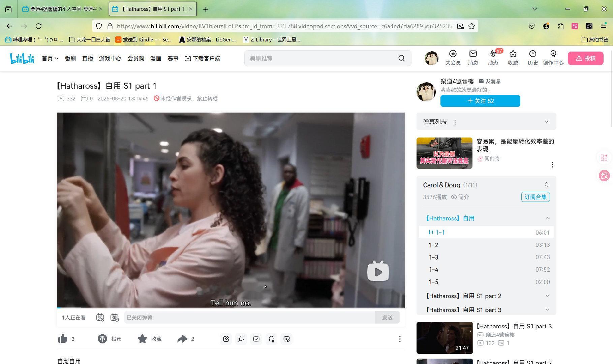Bookmark this page with the star icon

[472, 26]
